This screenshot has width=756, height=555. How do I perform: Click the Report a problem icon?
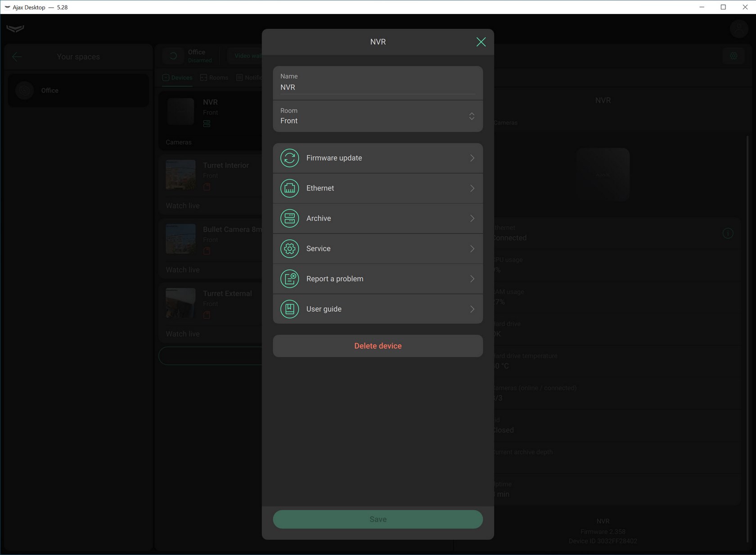point(289,279)
